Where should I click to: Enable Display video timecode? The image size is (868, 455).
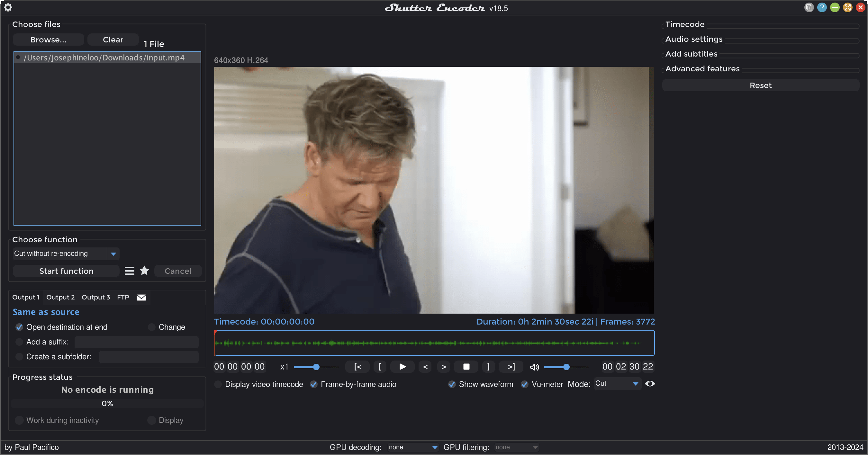tap(218, 384)
